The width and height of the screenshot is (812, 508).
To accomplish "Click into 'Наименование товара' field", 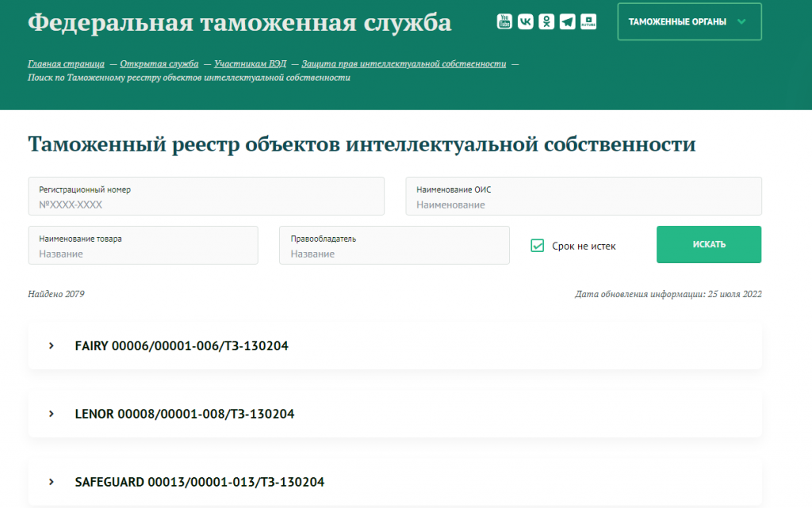I will point(143,253).
